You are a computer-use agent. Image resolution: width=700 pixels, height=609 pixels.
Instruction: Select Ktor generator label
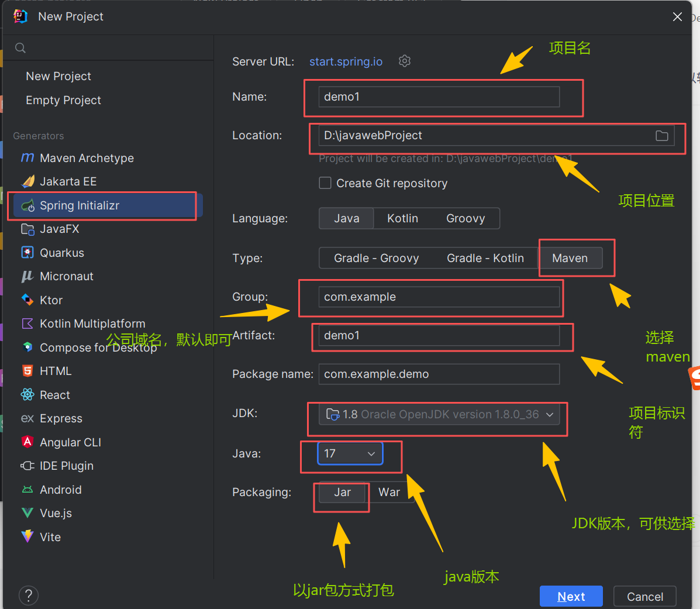tap(51, 300)
